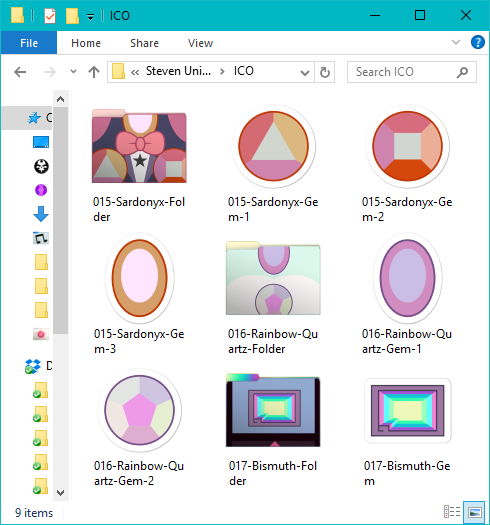
Task: Show hidden path segments with the double chevron
Action: (x=135, y=72)
